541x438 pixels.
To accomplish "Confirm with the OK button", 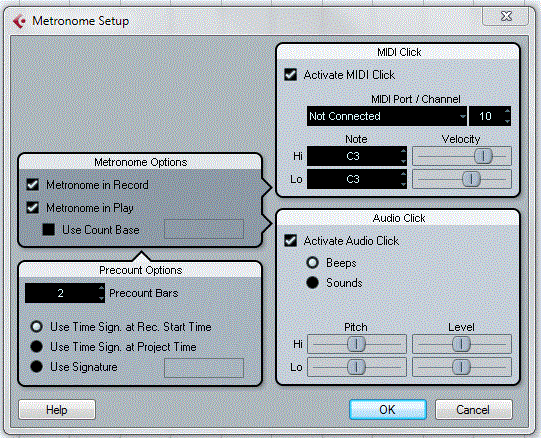I will (x=388, y=410).
